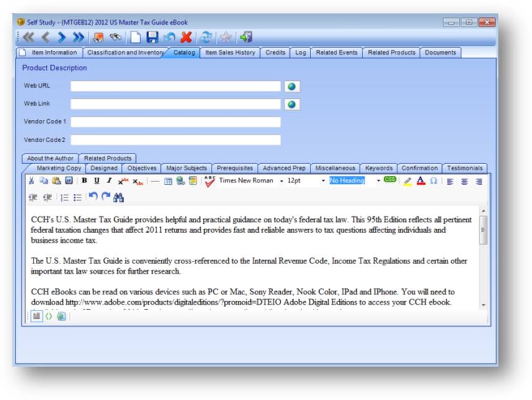Viewport: 532px width, 400px height.
Task: Open the No Heading style dropdown
Action: tap(378, 181)
